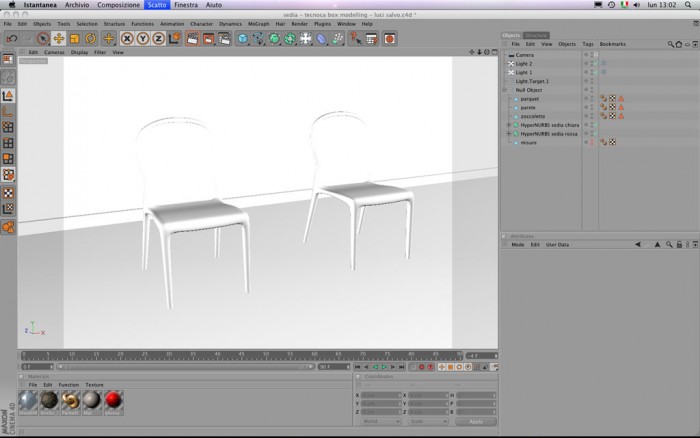Image resolution: width=700 pixels, height=438 pixels.
Task: Select the Scale tool icon
Action: 75,39
